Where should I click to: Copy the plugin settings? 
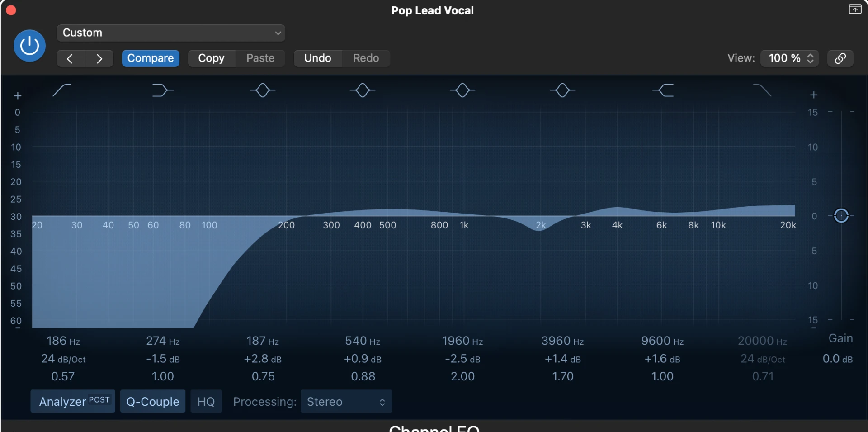(211, 58)
